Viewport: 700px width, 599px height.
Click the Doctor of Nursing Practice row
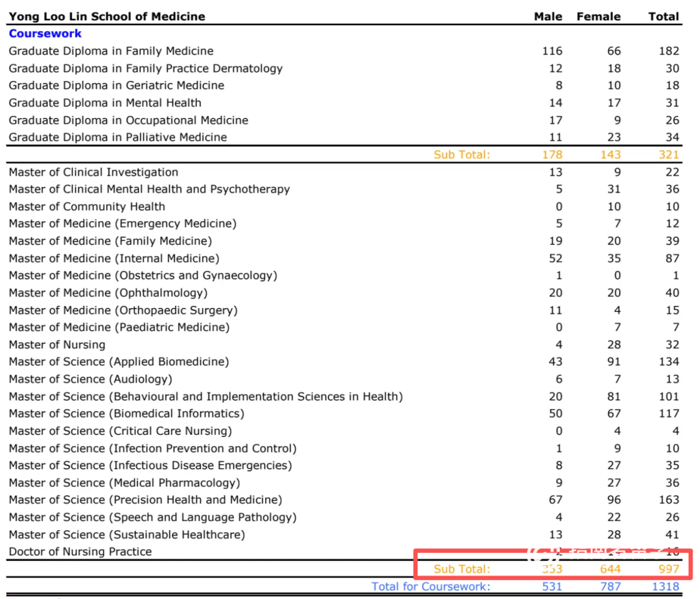coord(80,552)
